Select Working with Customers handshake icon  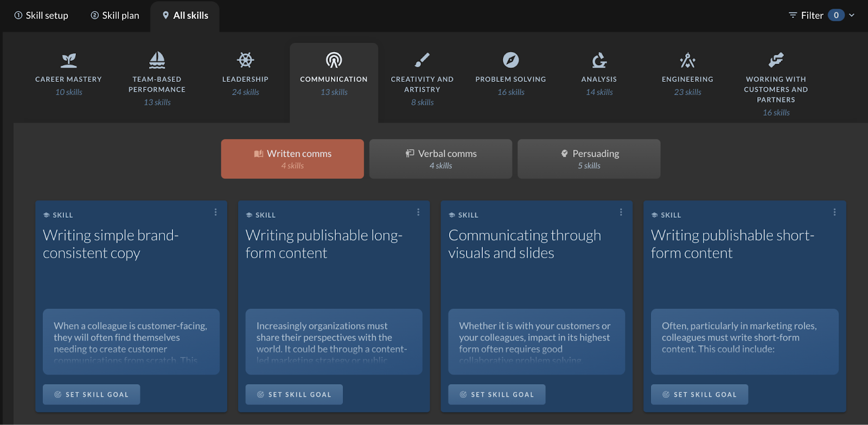(776, 60)
